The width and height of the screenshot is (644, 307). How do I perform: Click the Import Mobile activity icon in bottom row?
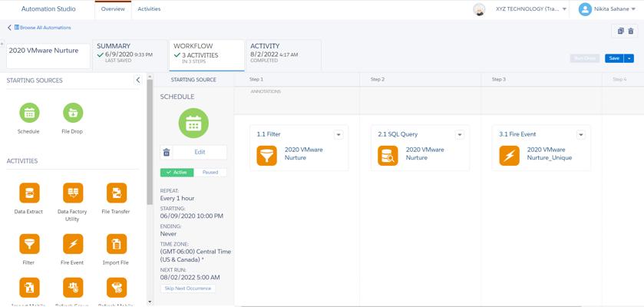(29, 288)
